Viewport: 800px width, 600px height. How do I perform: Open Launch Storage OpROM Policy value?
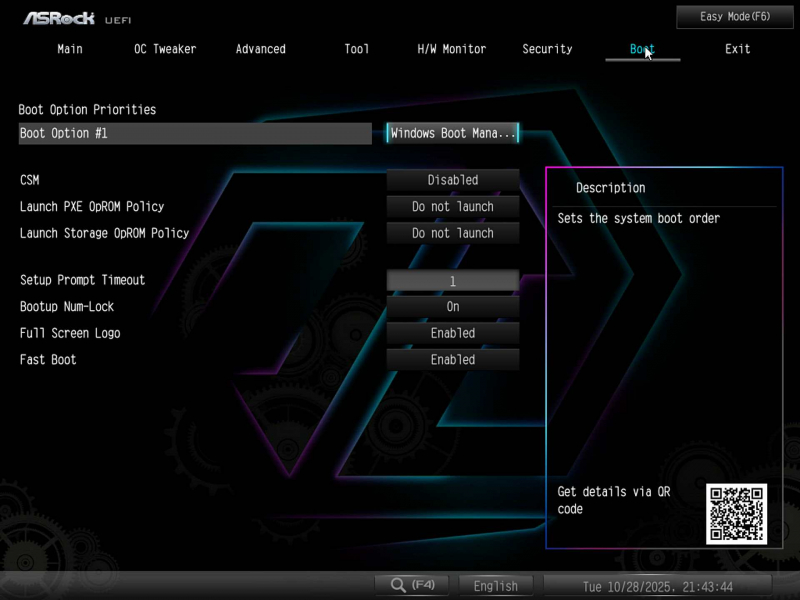coord(453,233)
